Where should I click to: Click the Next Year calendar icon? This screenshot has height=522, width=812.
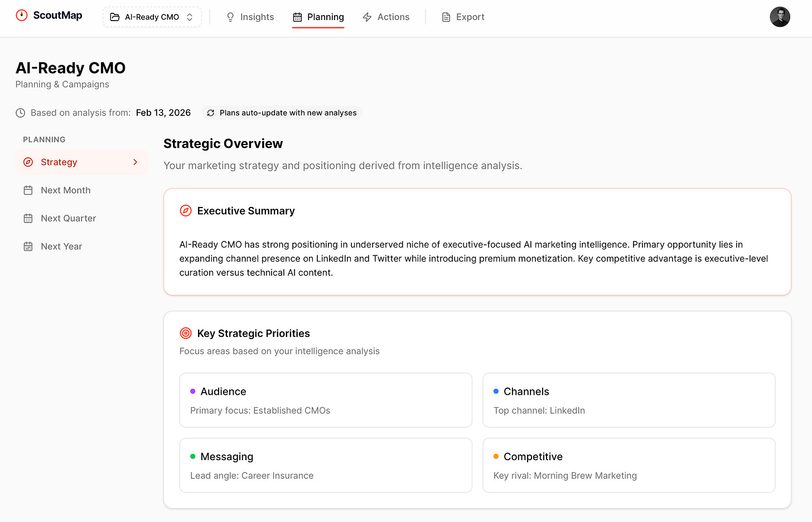28,246
